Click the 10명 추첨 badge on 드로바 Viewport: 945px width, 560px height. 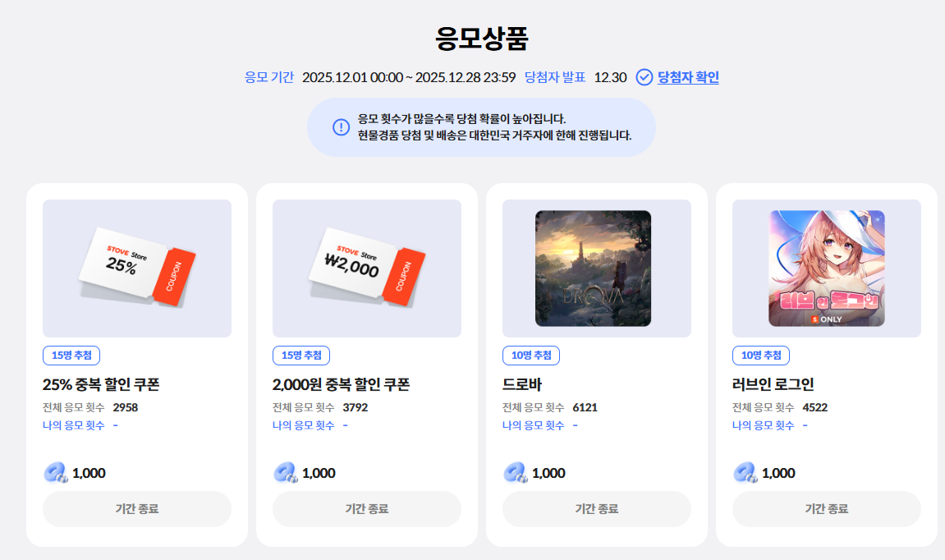[x=531, y=356]
